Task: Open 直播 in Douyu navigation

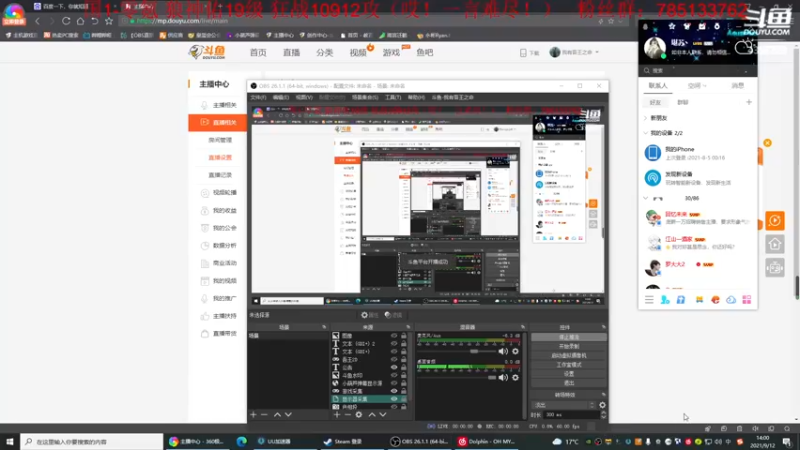Action: (291, 53)
